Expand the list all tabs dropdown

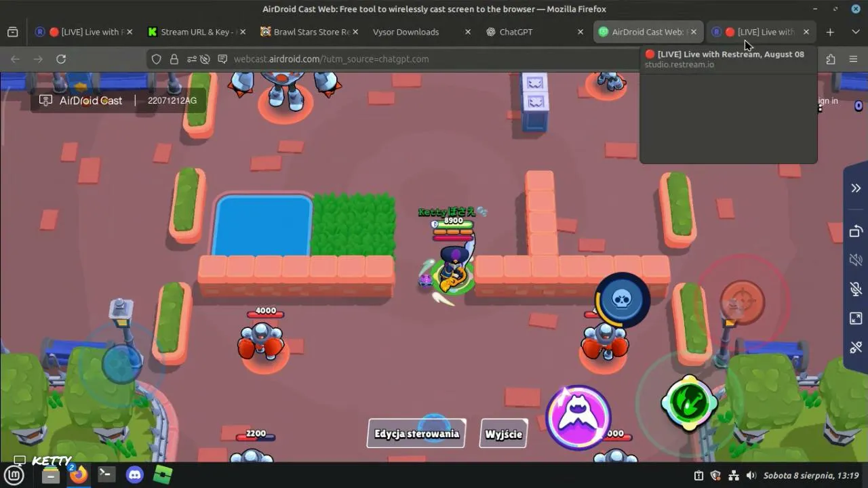click(854, 32)
